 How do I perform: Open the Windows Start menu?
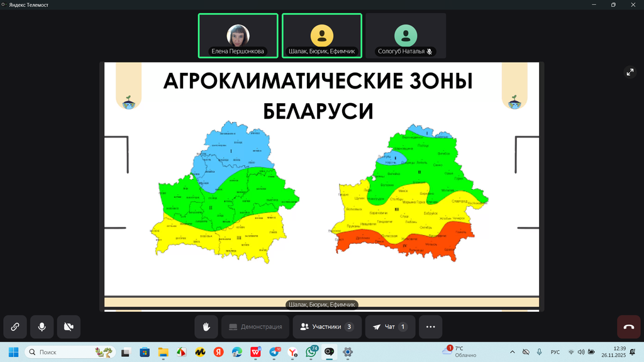[x=13, y=352]
